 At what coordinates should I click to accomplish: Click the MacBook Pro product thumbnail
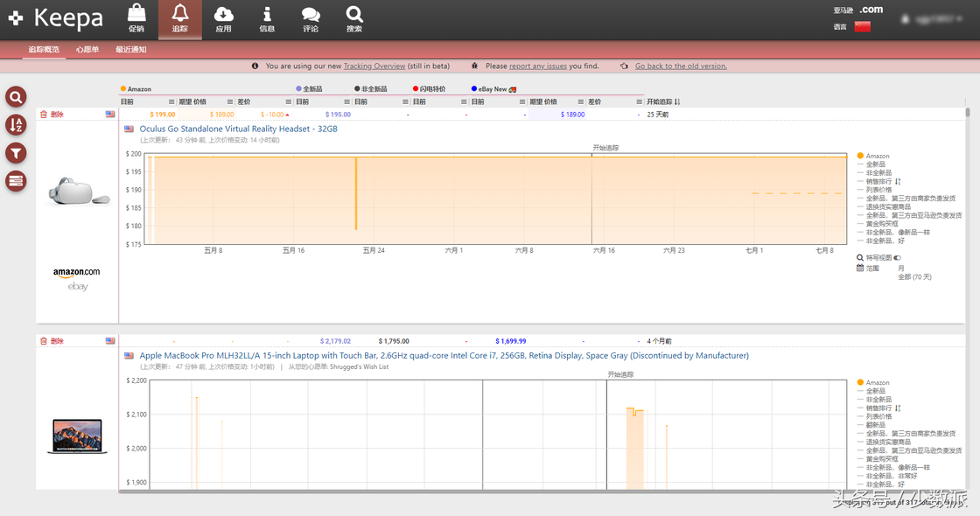[77, 436]
